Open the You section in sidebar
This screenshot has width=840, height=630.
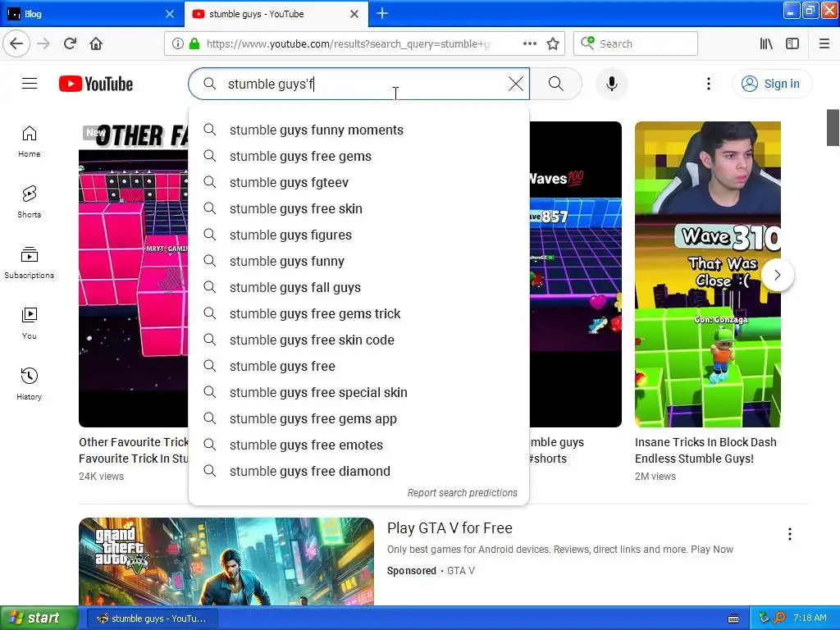[30, 323]
